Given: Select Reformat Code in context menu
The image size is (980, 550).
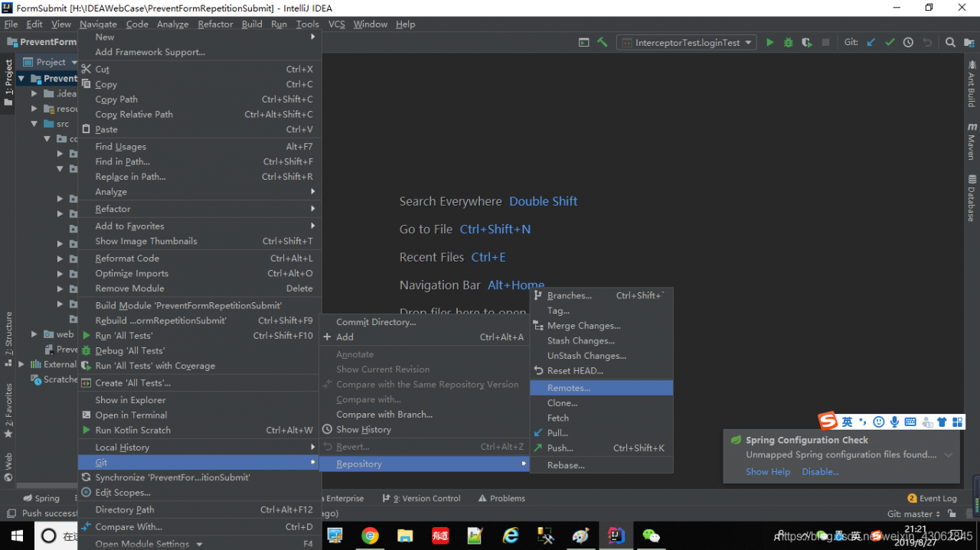Looking at the screenshot, I should (201, 259).
